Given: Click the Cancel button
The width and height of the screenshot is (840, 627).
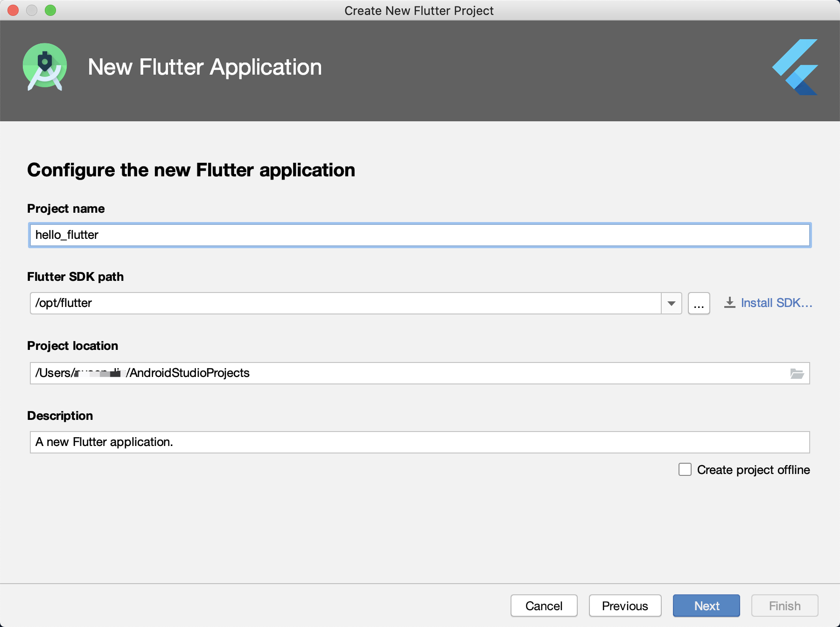Looking at the screenshot, I should pyautogui.click(x=544, y=606).
